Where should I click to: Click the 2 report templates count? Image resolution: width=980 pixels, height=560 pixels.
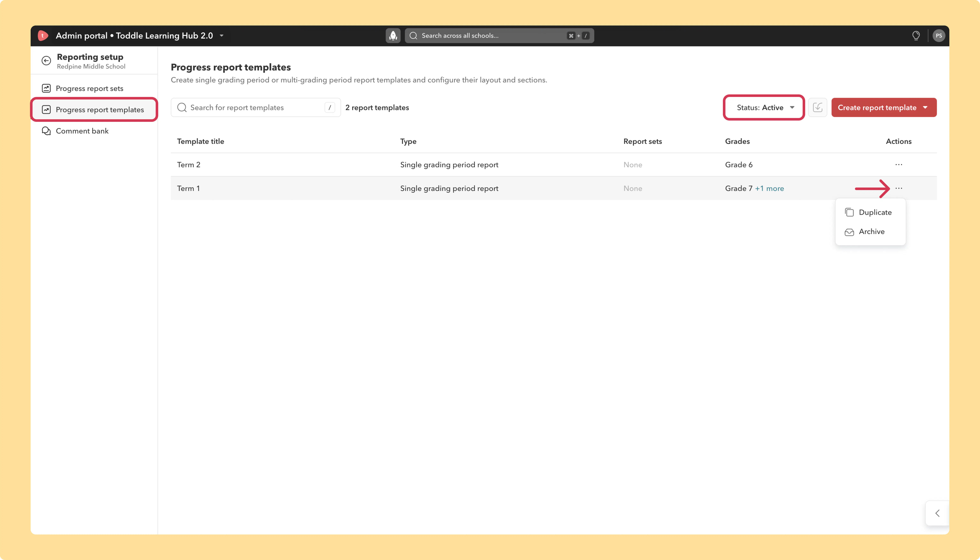377,108
